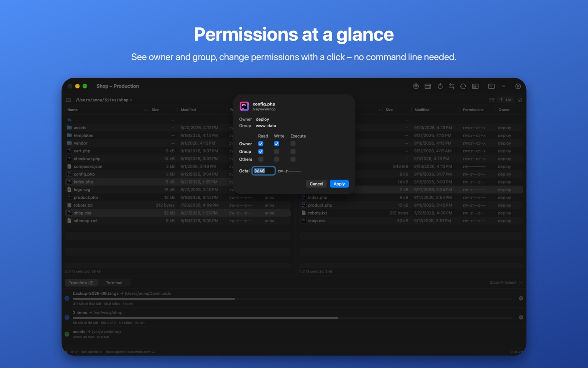Click the Apply button

click(x=339, y=184)
